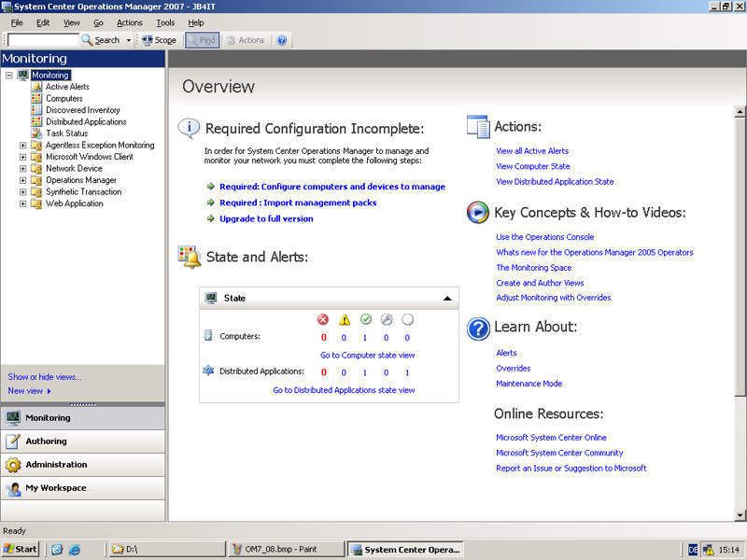Click the Distributed Applications tree icon
747x560 pixels.
[x=36, y=121]
